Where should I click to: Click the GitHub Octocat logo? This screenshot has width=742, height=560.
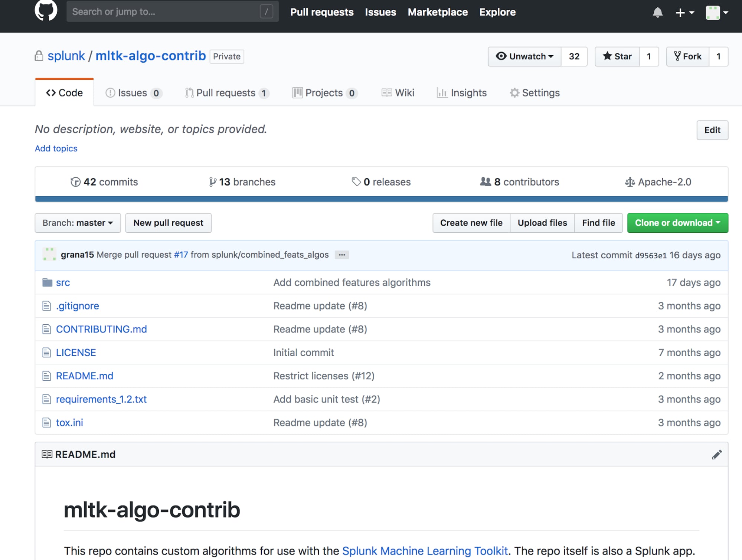(x=46, y=10)
